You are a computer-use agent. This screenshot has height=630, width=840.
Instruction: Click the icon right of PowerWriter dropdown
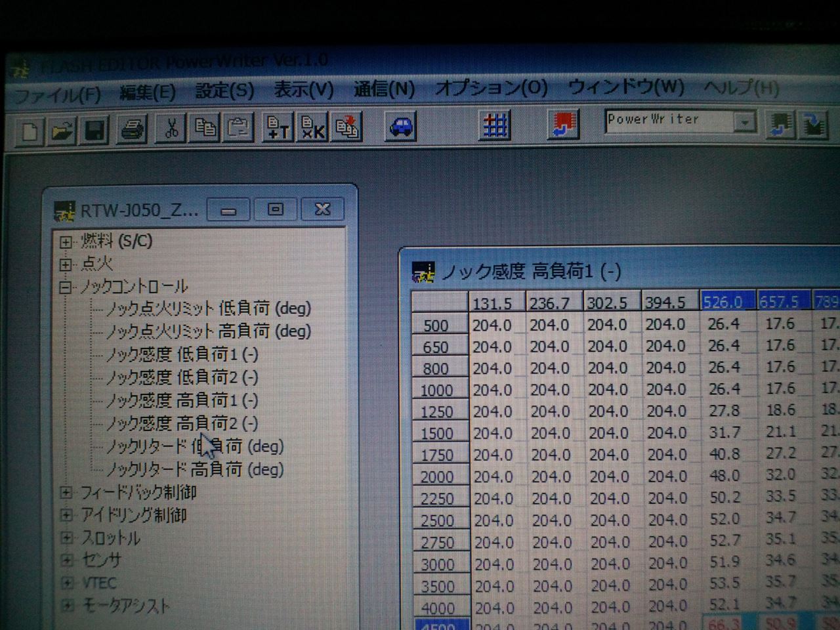[781, 123]
